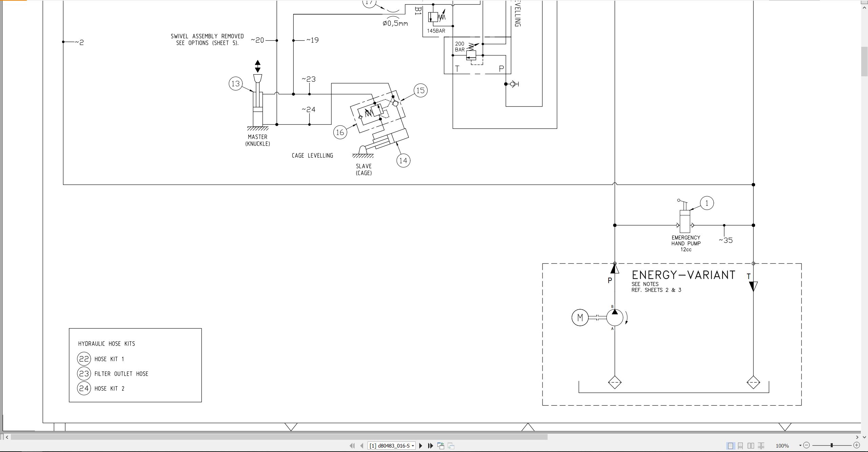Select single page view layout
This screenshot has width=868, height=452.
coord(730,446)
